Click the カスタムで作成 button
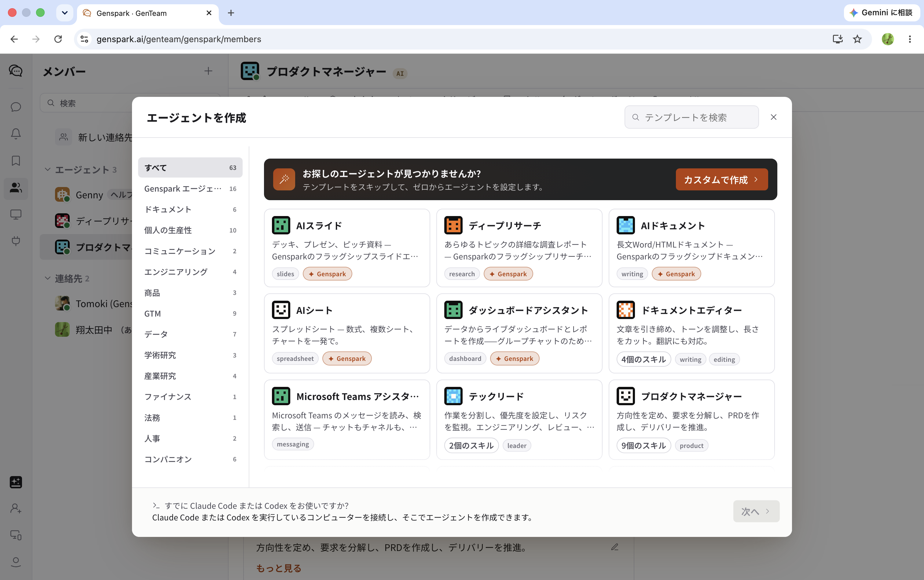 pos(721,179)
